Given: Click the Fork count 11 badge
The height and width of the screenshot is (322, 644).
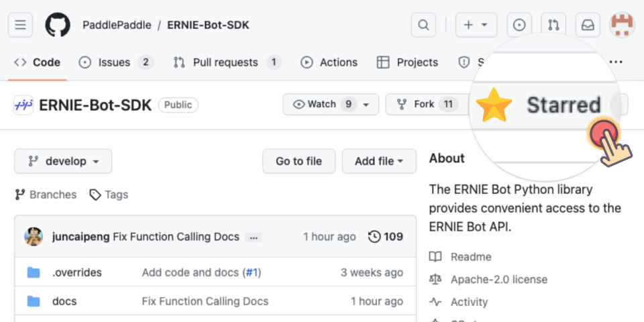Looking at the screenshot, I should 448,105.
